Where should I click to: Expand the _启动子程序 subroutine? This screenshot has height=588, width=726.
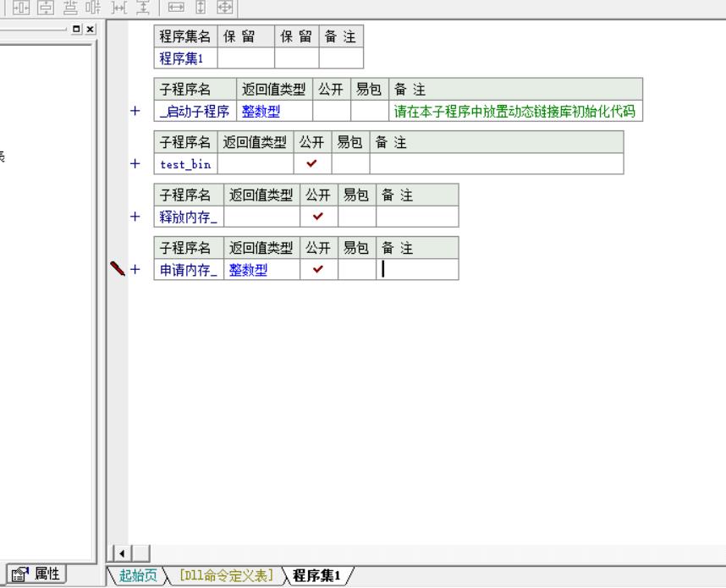[135, 111]
